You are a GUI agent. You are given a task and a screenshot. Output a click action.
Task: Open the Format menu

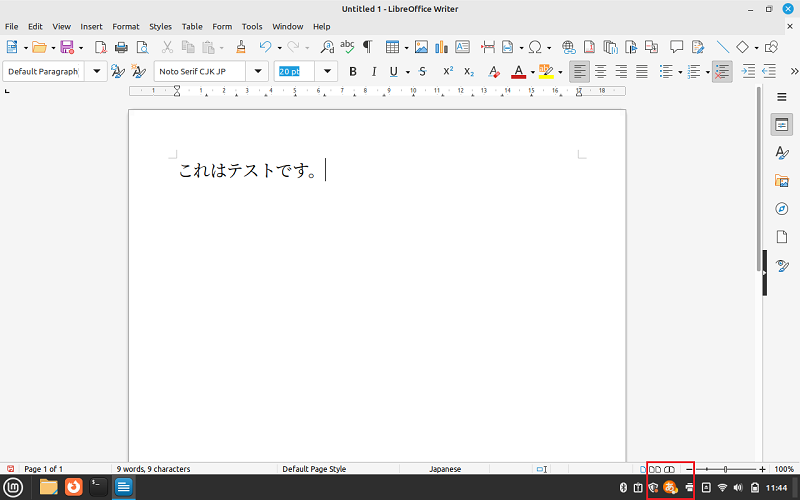click(x=126, y=27)
